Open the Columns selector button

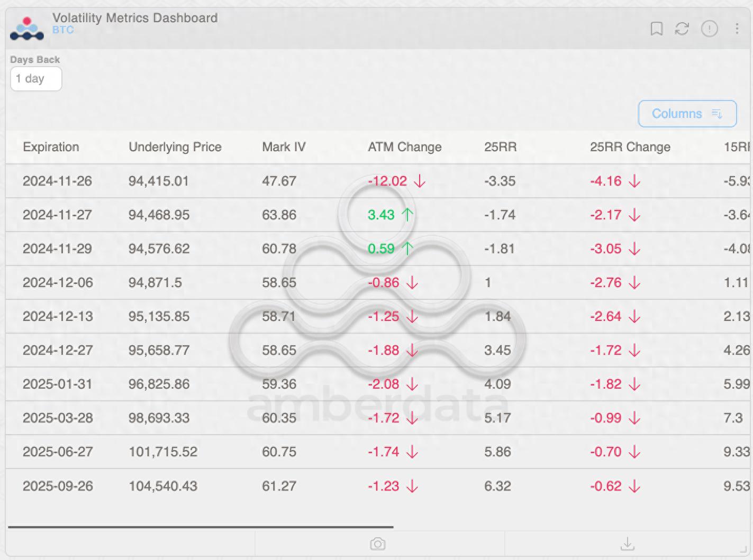click(687, 114)
